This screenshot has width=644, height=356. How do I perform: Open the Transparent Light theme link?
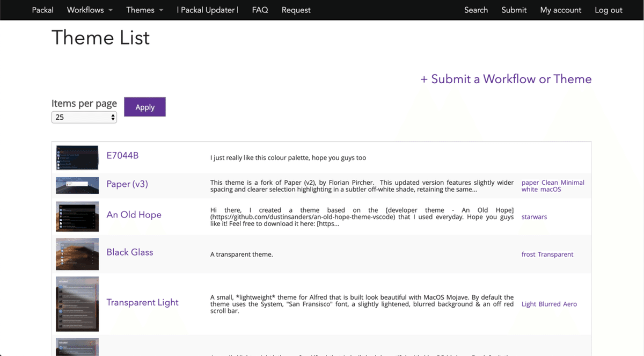[x=142, y=302]
